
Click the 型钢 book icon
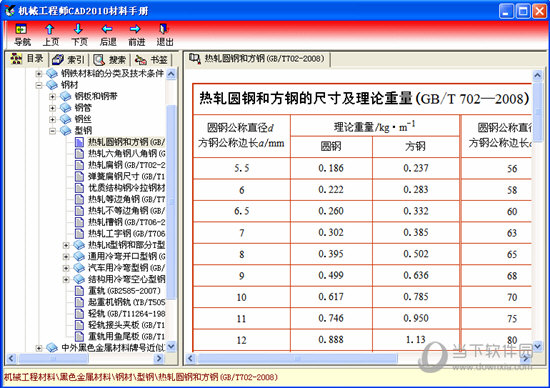click(x=65, y=131)
